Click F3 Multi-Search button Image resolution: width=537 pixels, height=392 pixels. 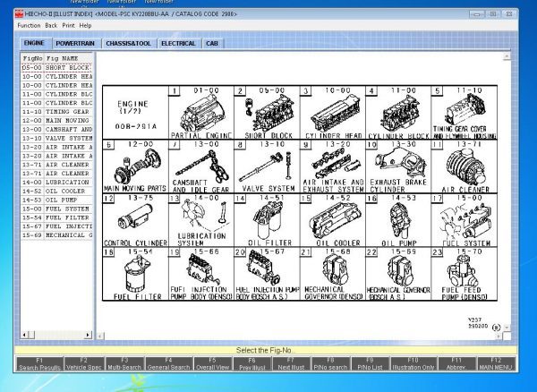124,364
